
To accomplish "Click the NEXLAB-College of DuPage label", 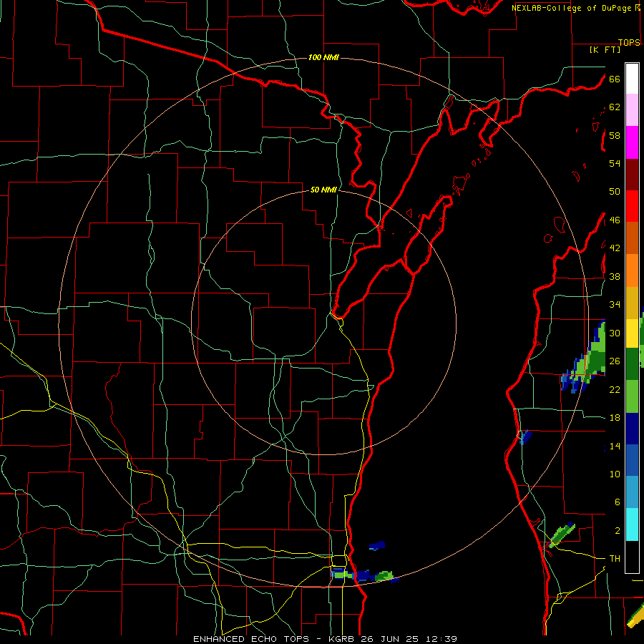I will (x=571, y=8).
